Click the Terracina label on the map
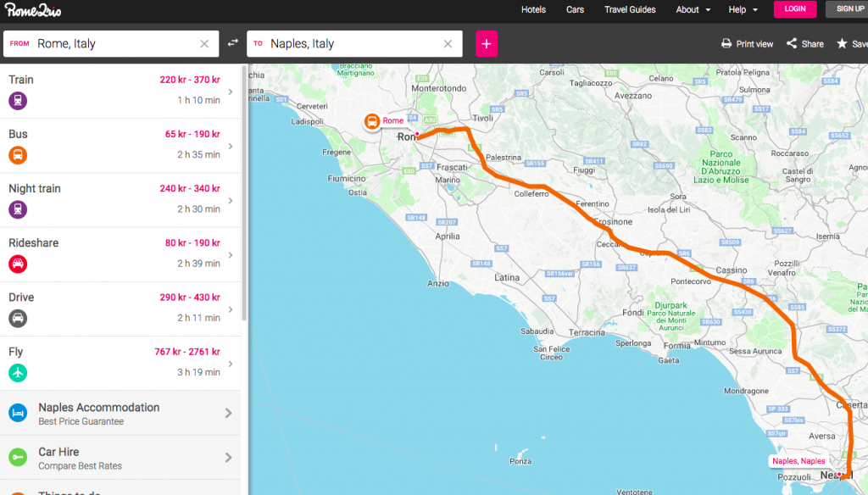This screenshot has width=868, height=495. pyautogui.click(x=587, y=332)
